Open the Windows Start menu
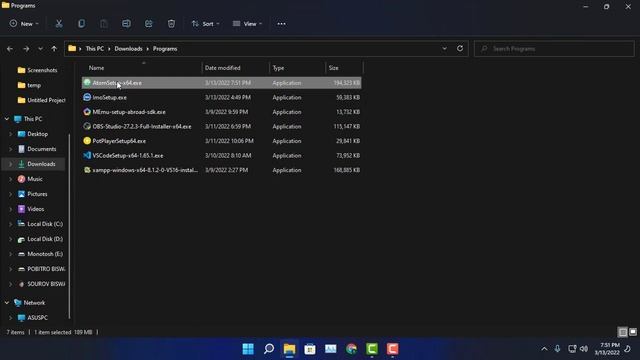Viewport: 640px width, 360px height. click(248, 349)
